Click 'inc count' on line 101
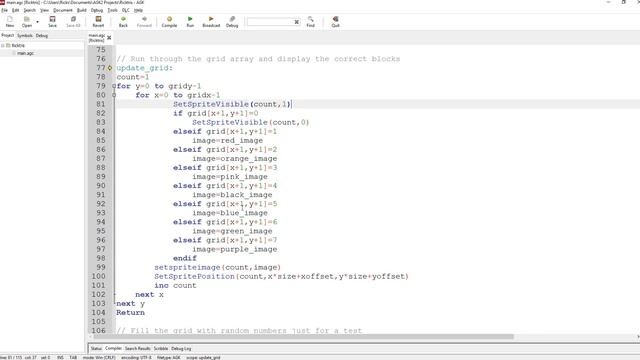The image size is (640, 360). 175,286
